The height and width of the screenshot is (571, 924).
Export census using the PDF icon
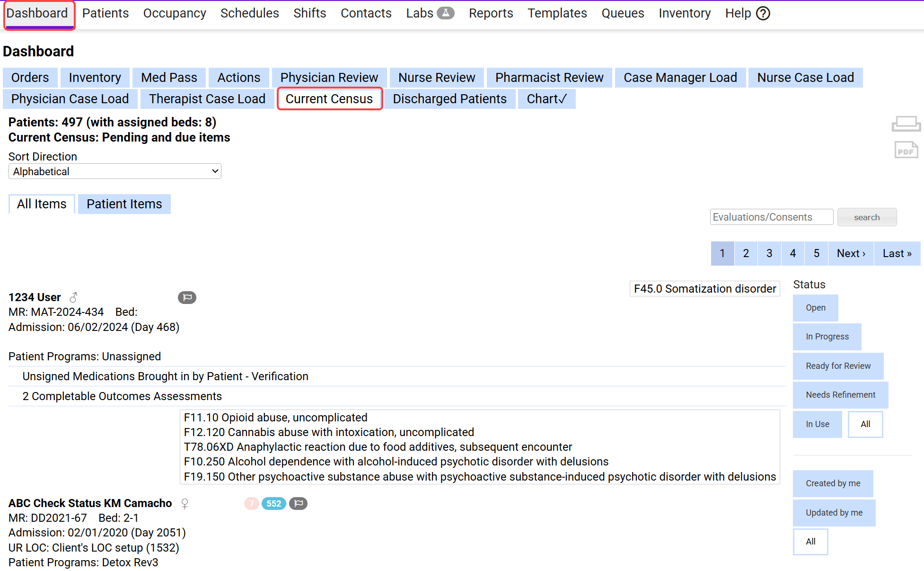[906, 151]
